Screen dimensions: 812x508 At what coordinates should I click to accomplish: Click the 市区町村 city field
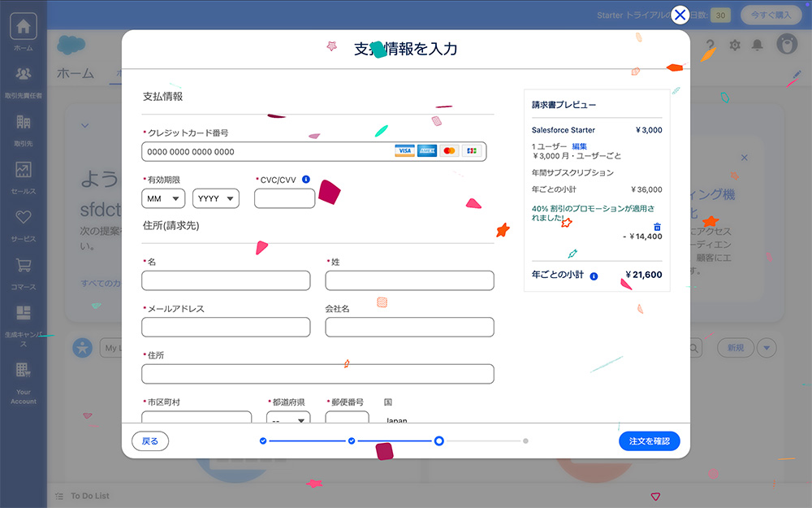[197, 417]
